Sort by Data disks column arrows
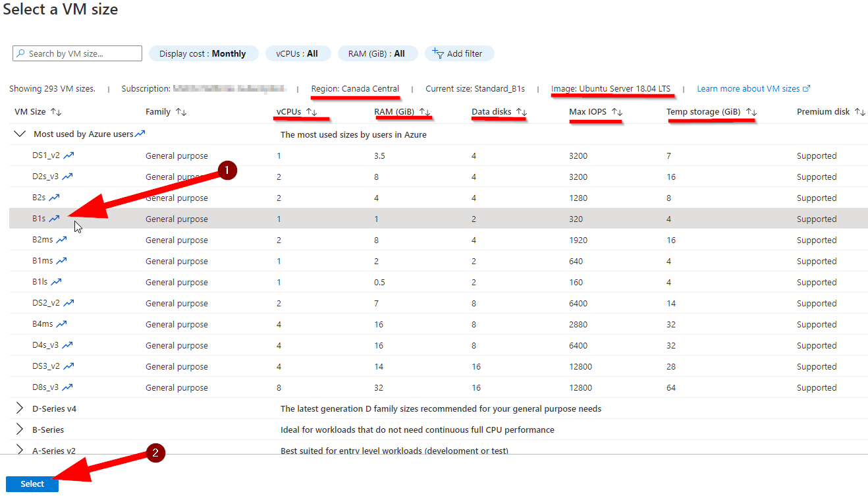Viewport: 868px width, 500px height. (522, 112)
